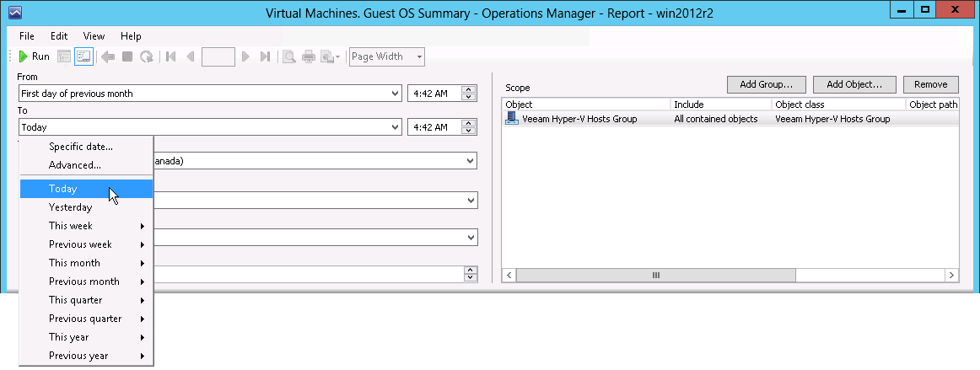Open the Export dropdown icon
The width and height of the screenshot is (980, 370).
pyautogui.click(x=331, y=56)
